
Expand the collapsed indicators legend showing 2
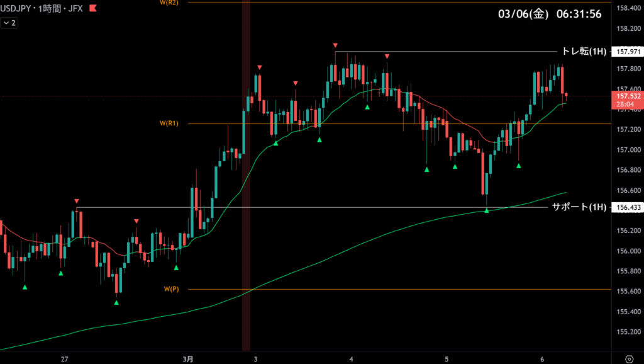[x=9, y=23]
